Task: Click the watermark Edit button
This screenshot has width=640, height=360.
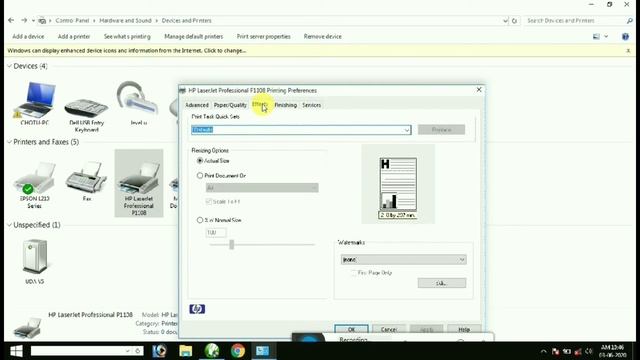Action: click(x=442, y=283)
